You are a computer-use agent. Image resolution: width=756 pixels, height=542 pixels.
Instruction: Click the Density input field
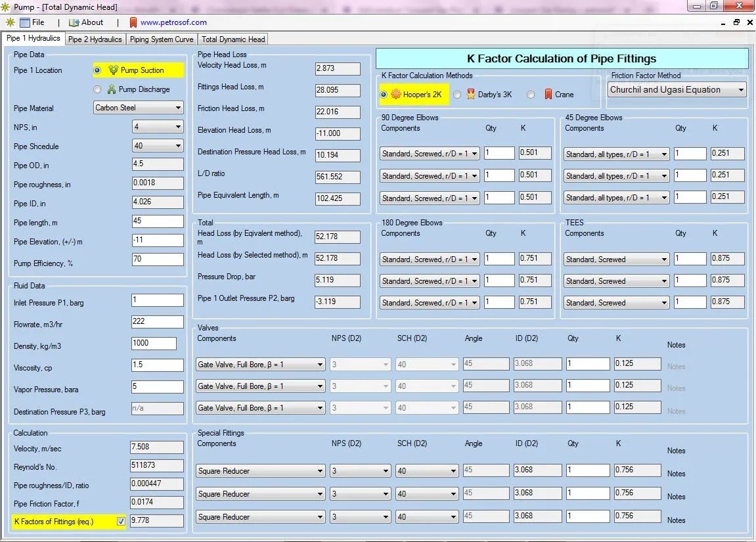pyautogui.click(x=154, y=344)
